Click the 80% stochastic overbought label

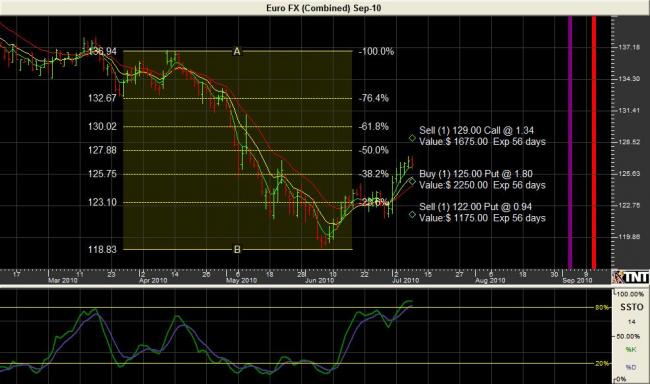click(x=602, y=308)
